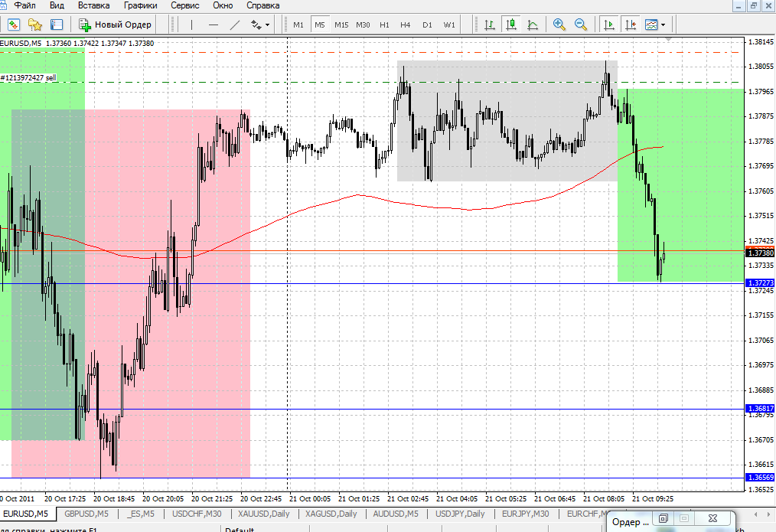The height and width of the screenshot is (532, 776).
Task: Toggle chart auto-scroll
Action: coord(609,24)
